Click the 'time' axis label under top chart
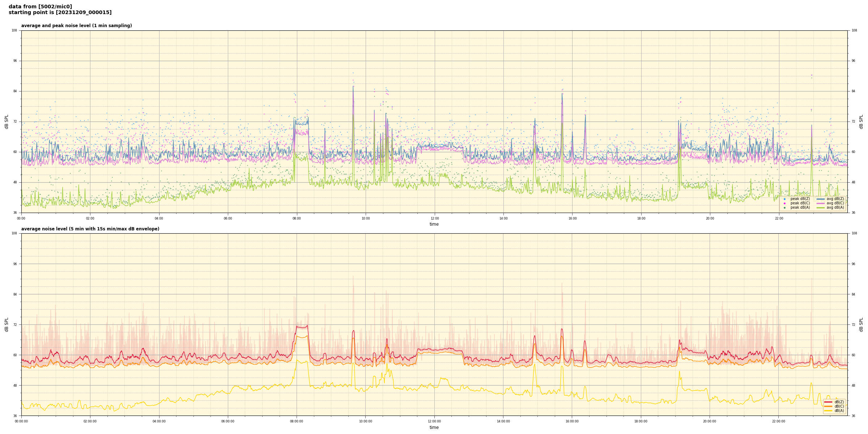The image size is (868, 434). point(434,224)
